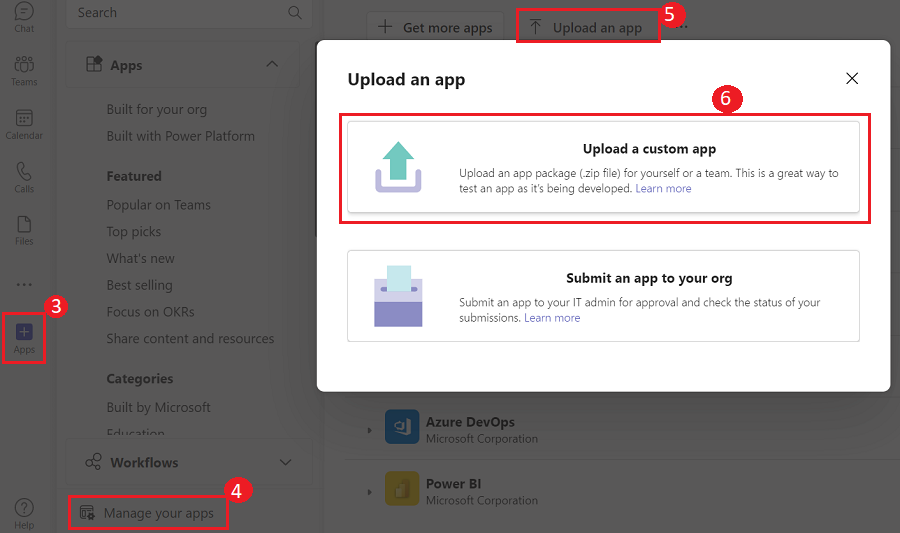Expand the Azure DevOps row arrow

[x=370, y=430]
